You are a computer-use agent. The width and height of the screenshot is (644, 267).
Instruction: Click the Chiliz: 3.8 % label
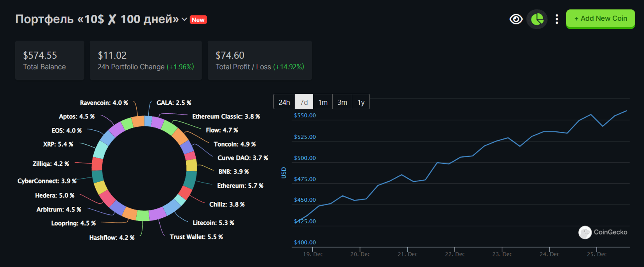[x=227, y=204]
